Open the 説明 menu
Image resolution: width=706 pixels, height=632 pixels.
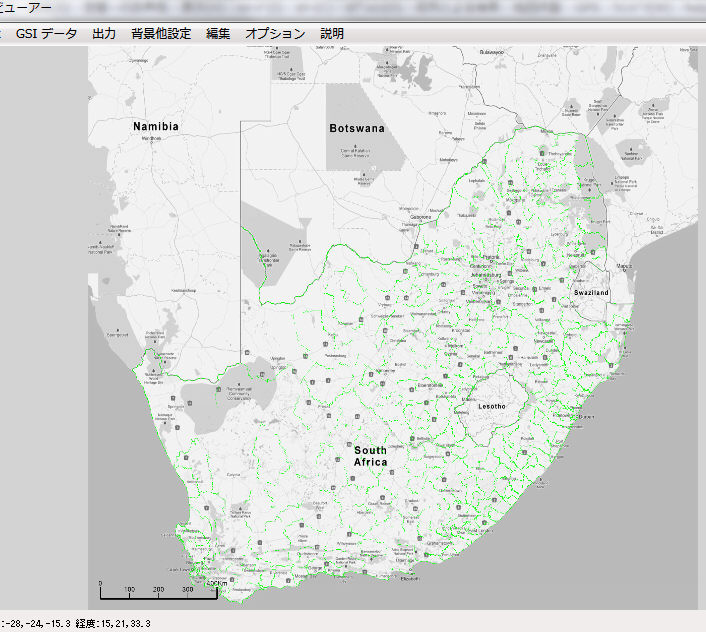pos(332,33)
